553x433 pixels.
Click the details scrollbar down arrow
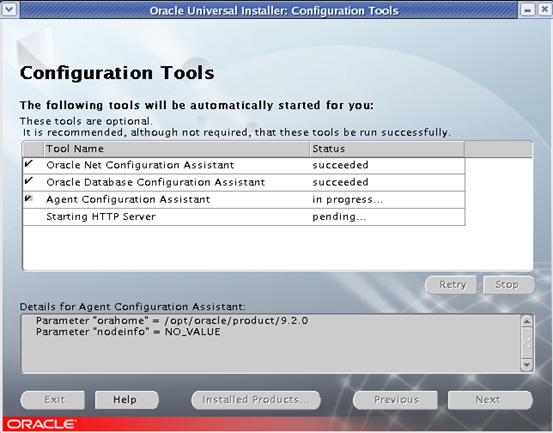tap(527, 365)
